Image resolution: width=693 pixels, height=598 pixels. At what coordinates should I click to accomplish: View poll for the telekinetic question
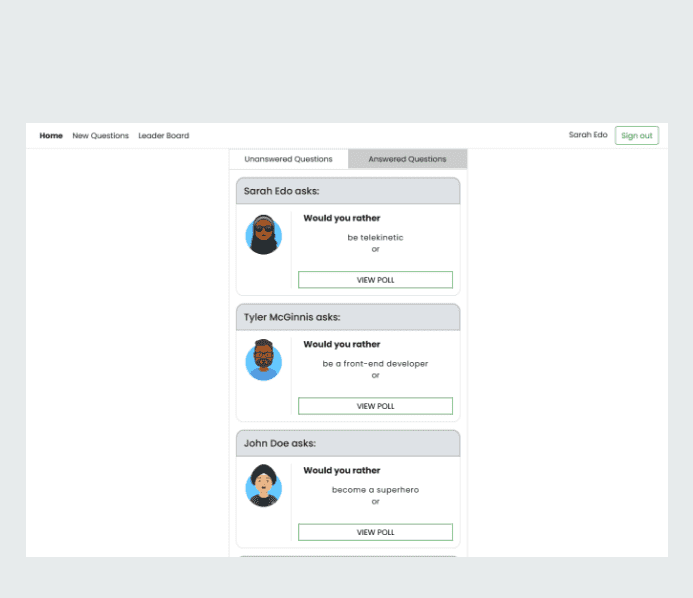pyautogui.click(x=375, y=280)
